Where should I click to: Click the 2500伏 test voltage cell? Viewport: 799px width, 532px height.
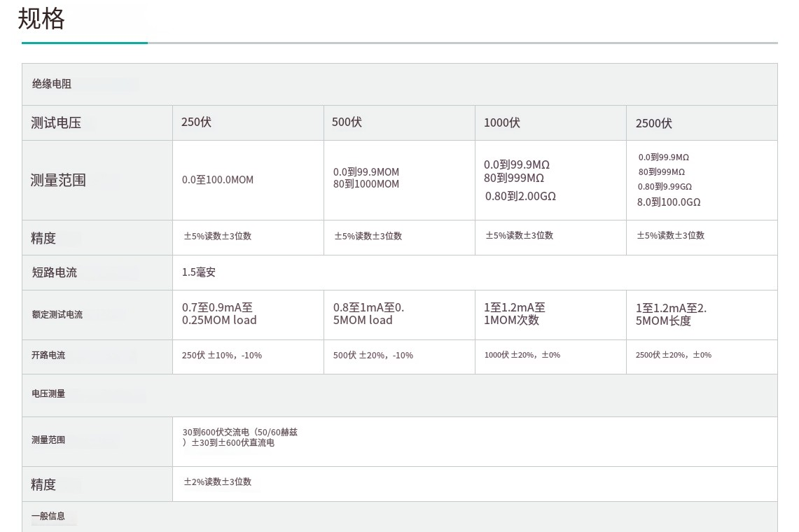pyautogui.click(x=653, y=123)
